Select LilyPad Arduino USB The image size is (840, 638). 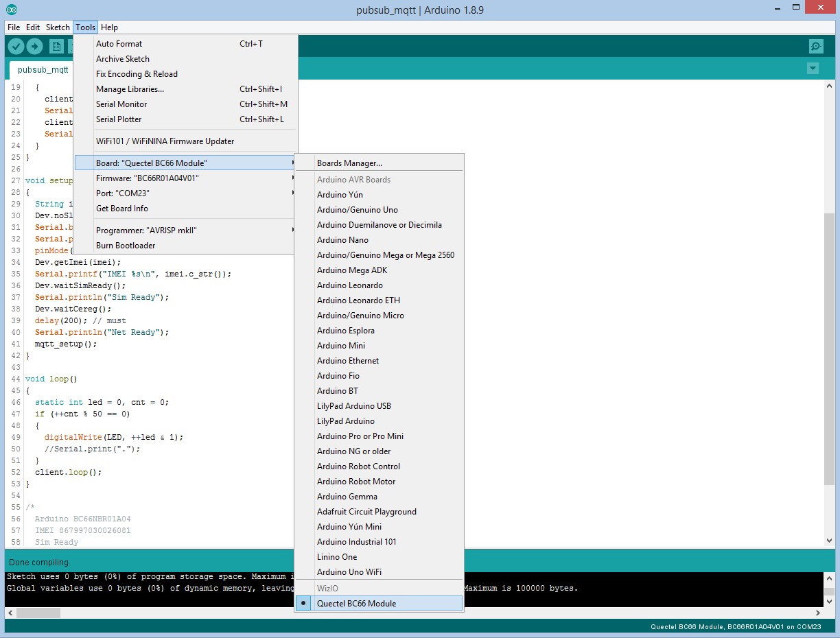pyautogui.click(x=379, y=405)
